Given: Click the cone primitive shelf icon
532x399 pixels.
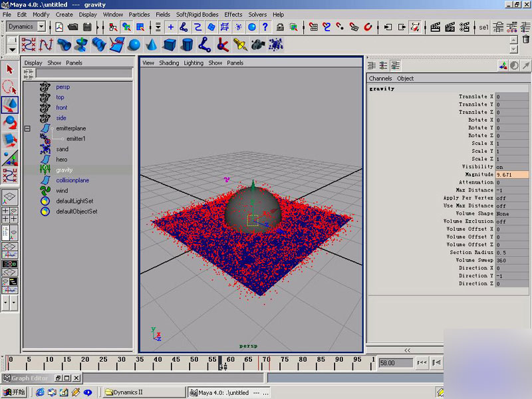Looking at the screenshot, I should click(152, 45).
